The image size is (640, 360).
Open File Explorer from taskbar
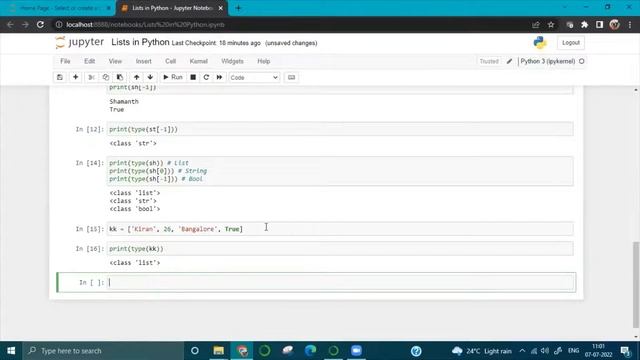click(219, 351)
